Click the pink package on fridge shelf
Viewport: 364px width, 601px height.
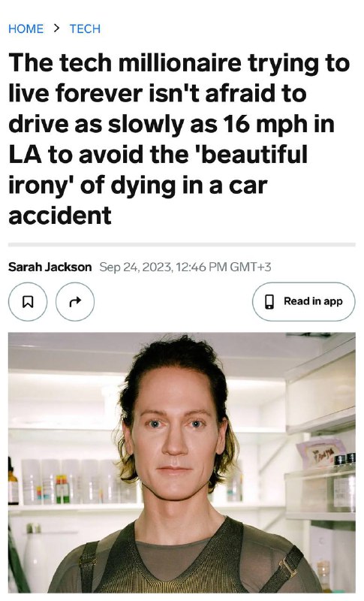click(320, 455)
